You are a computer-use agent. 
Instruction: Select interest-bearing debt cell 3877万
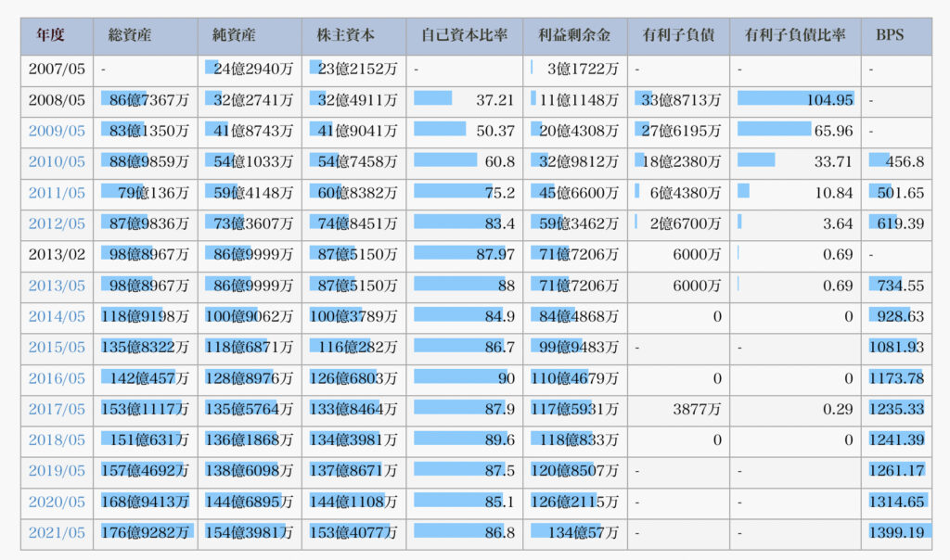tap(678, 409)
